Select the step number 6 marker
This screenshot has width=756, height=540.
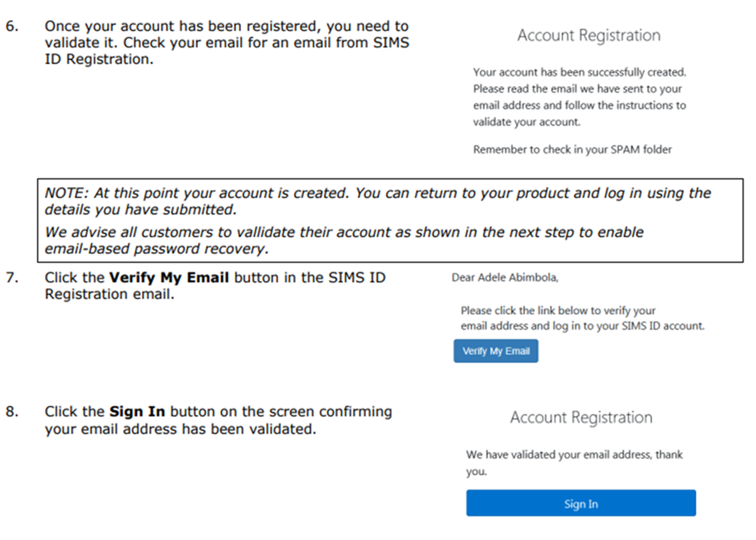coord(13,27)
